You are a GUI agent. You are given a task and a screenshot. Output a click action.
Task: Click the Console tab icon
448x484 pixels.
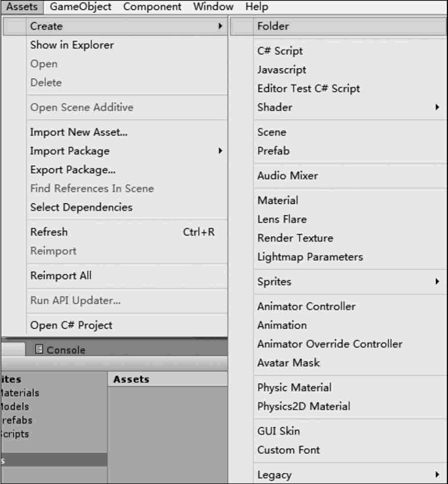(39, 350)
